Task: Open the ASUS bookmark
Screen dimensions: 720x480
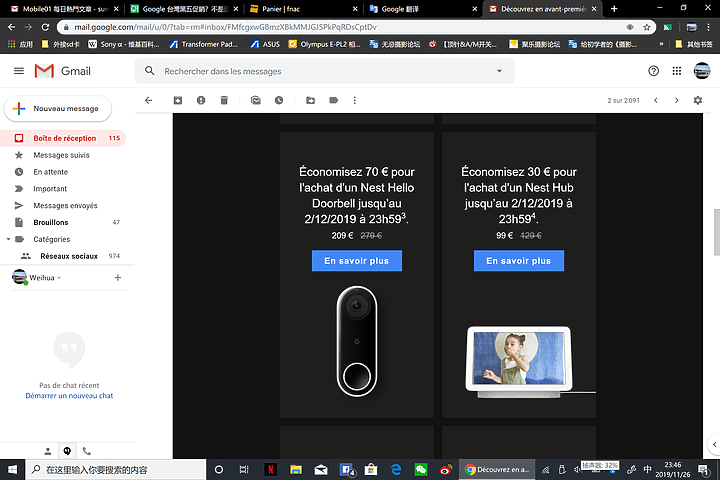Action: pos(265,44)
